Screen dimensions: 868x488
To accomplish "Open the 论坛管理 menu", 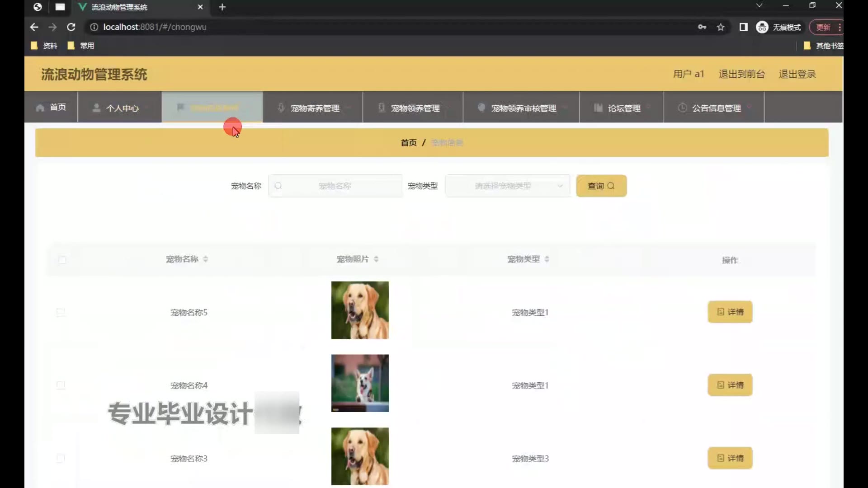I will pos(623,108).
